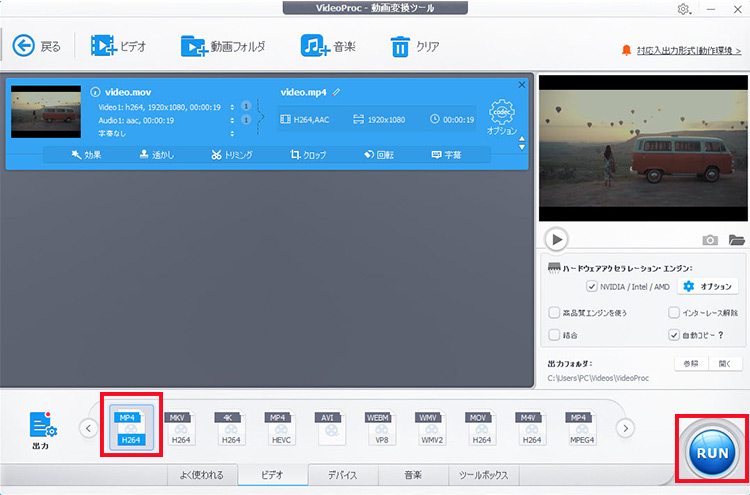The height and width of the screenshot is (495, 750).
Task: Remove video.mov item with X
Action: (522, 85)
